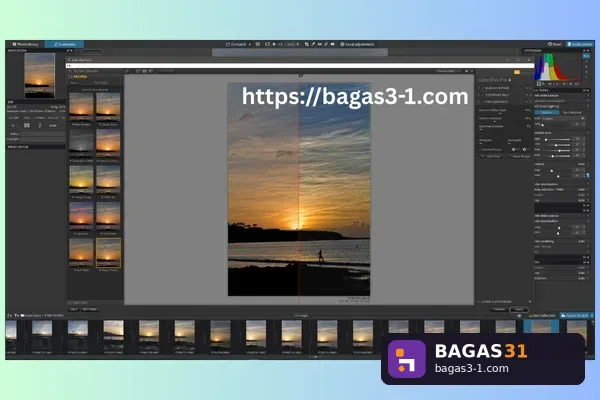Toggle the Bleach Bypass filter checkbox
The image size is (600, 400).
(x=483, y=88)
